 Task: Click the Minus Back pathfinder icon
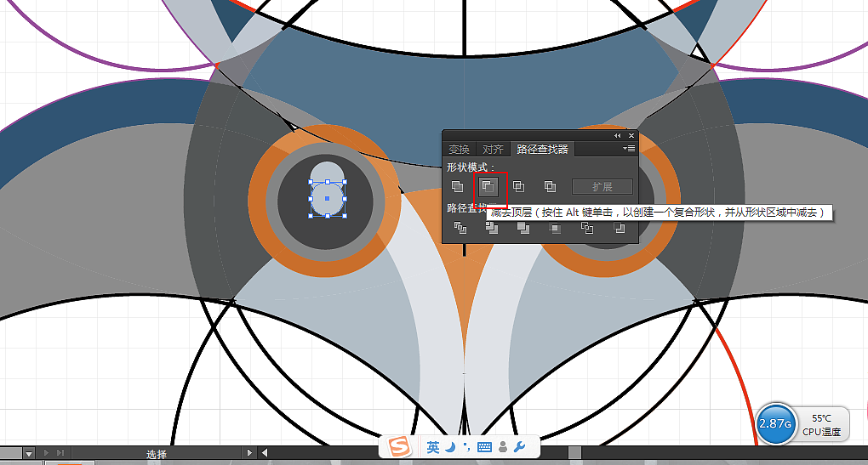click(x=619, y=227)
